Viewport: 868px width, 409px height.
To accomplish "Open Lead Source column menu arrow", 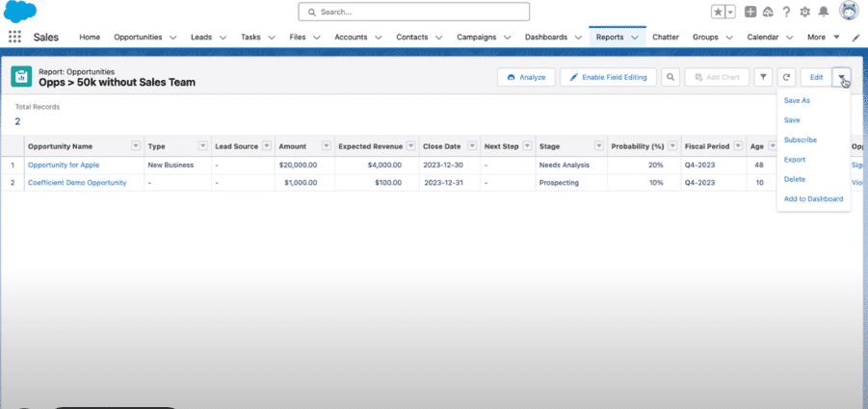I will coord(267,146).
